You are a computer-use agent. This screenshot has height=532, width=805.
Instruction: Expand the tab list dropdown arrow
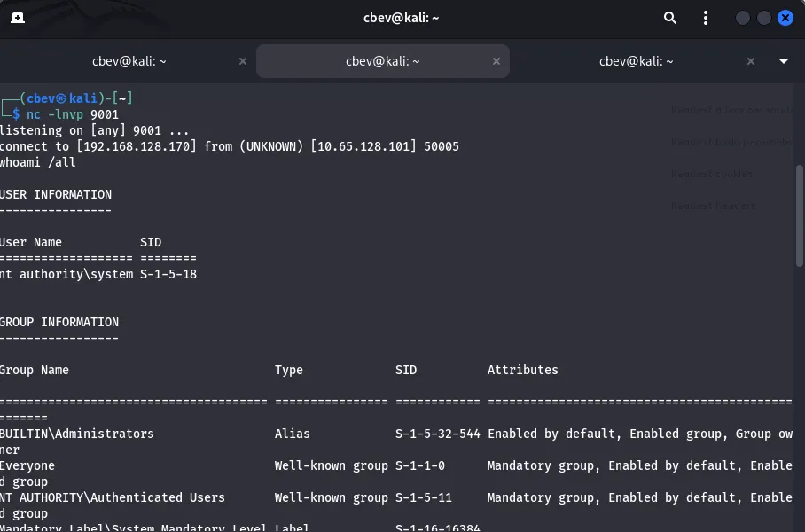click(784, 61)
